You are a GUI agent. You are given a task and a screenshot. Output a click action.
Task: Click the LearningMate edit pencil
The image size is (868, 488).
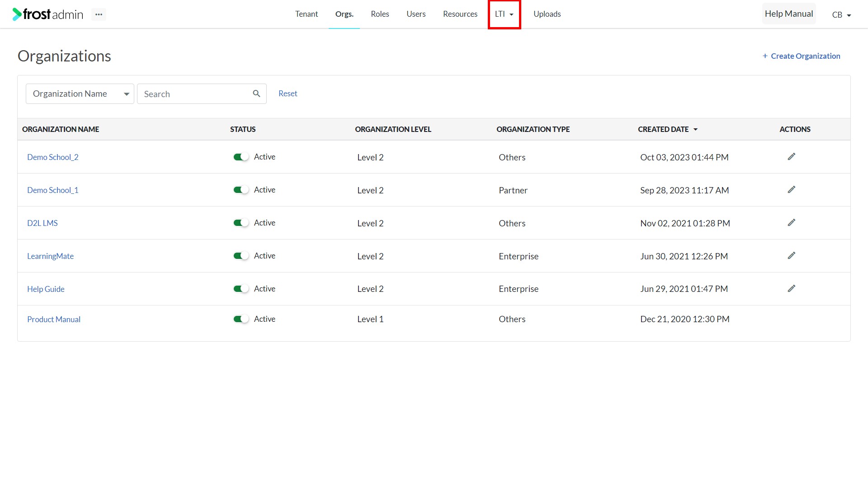791,256
